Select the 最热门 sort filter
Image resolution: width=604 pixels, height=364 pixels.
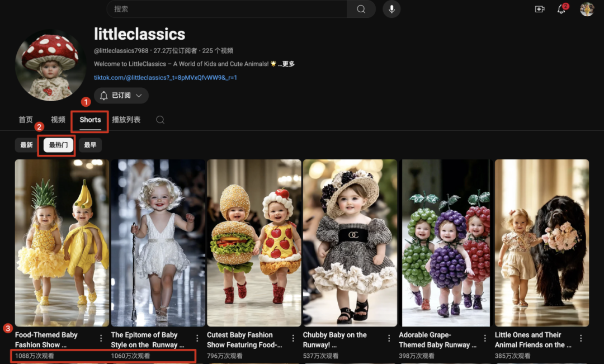click(x=58, y=145)
